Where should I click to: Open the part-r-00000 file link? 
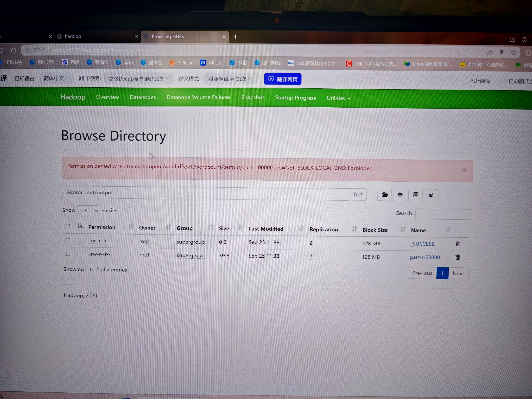tap(425, 257)
